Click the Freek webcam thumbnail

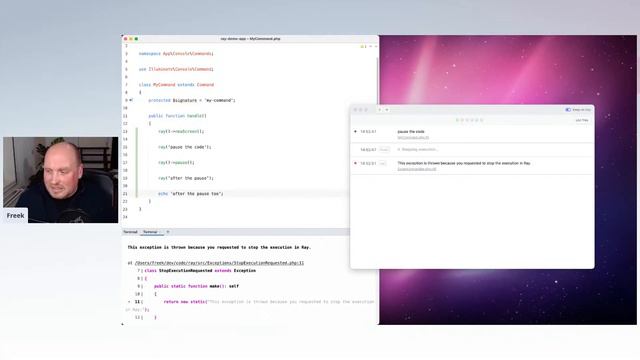pyautogui.click(x=61, y=180)
